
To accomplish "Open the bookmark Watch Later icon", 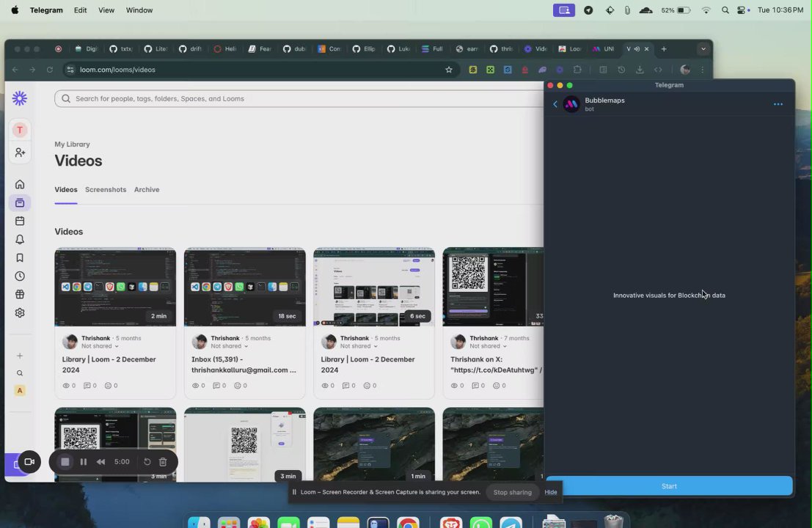I will (20, 258).
